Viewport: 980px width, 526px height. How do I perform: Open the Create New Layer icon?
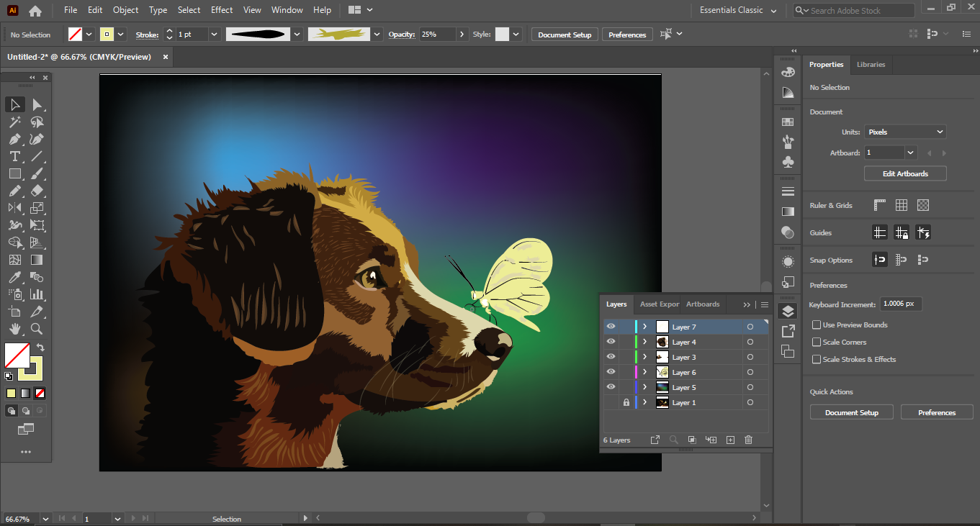(730, 440)
